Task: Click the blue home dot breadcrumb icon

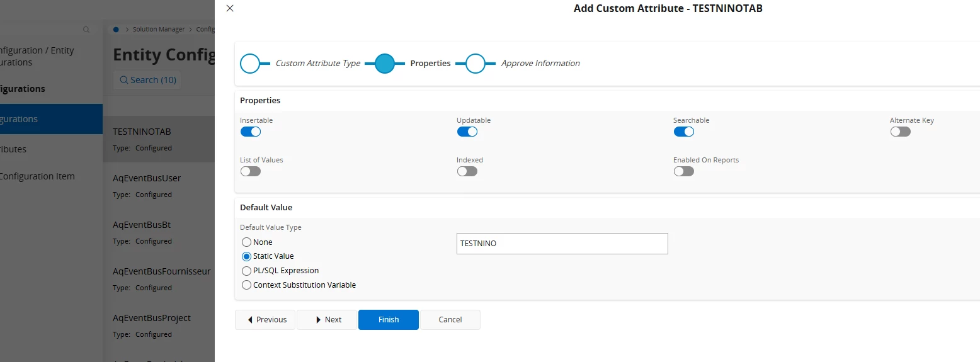Action: coord(117,30)
